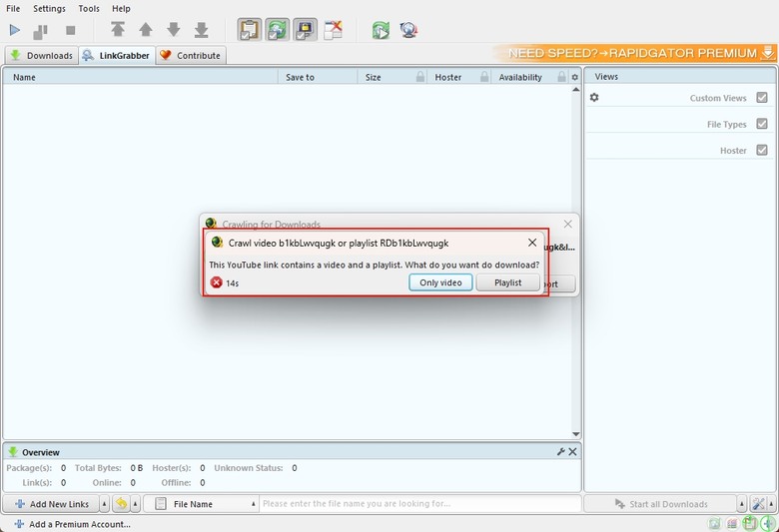This screenshot has width=779, height=532.
Task: Toggle the Hoster checkbox in Views
Action: [x=762, y=150]
